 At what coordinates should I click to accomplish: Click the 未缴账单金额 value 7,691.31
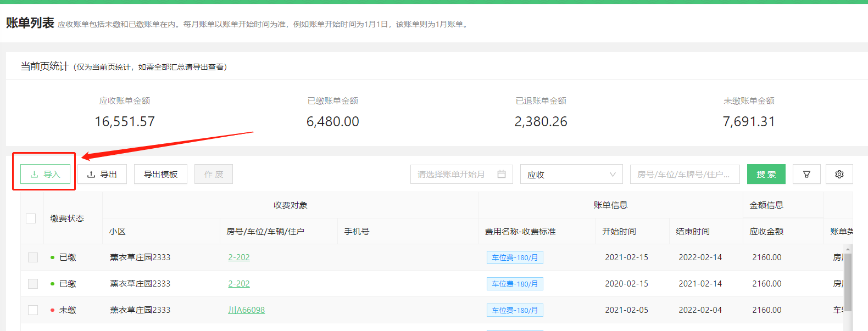point(749,121)
